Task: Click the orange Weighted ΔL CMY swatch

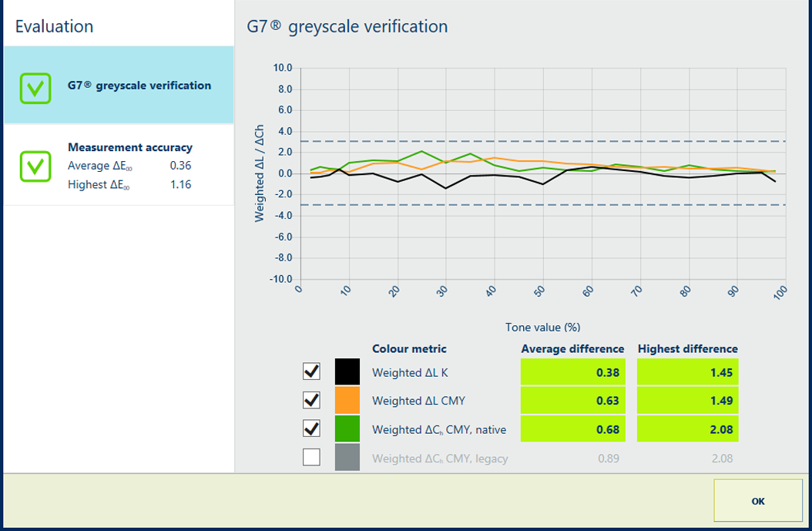Action: tap(347, 401)
